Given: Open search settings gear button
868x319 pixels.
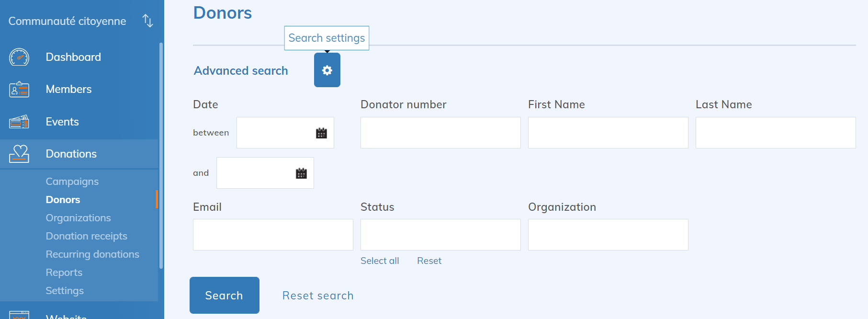Looking at the screenshot, I should click(x=327, y=70).
